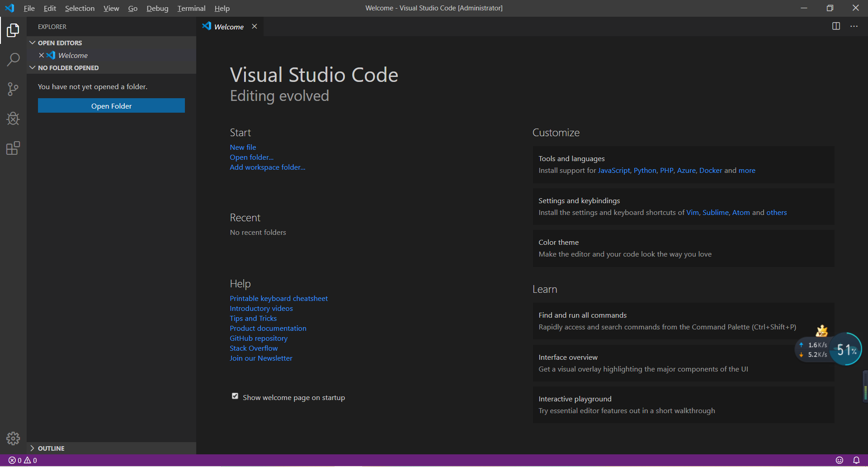Install PHP support link
868x467 pixels.
666,170
